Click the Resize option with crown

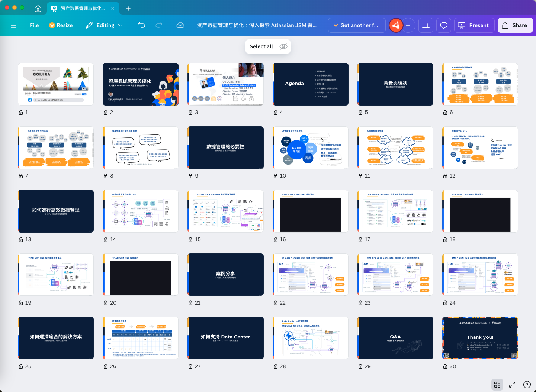61,25
